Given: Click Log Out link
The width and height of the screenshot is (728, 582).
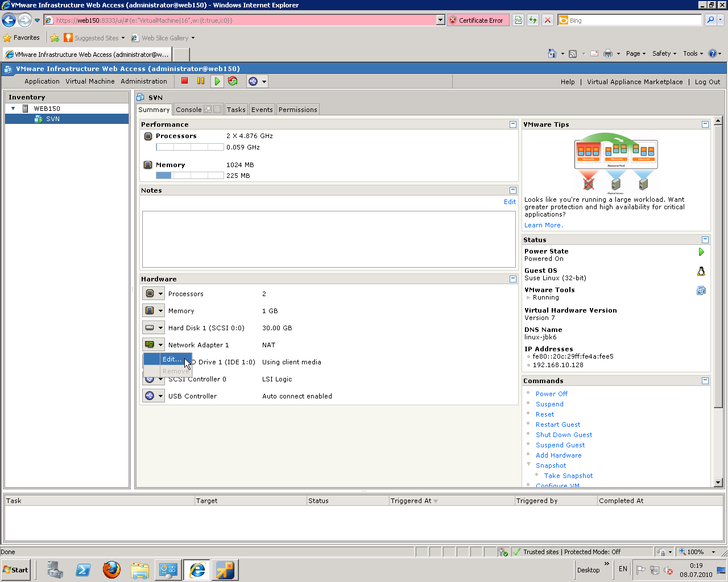Looking at the screenshot, I should click(708, 82).
